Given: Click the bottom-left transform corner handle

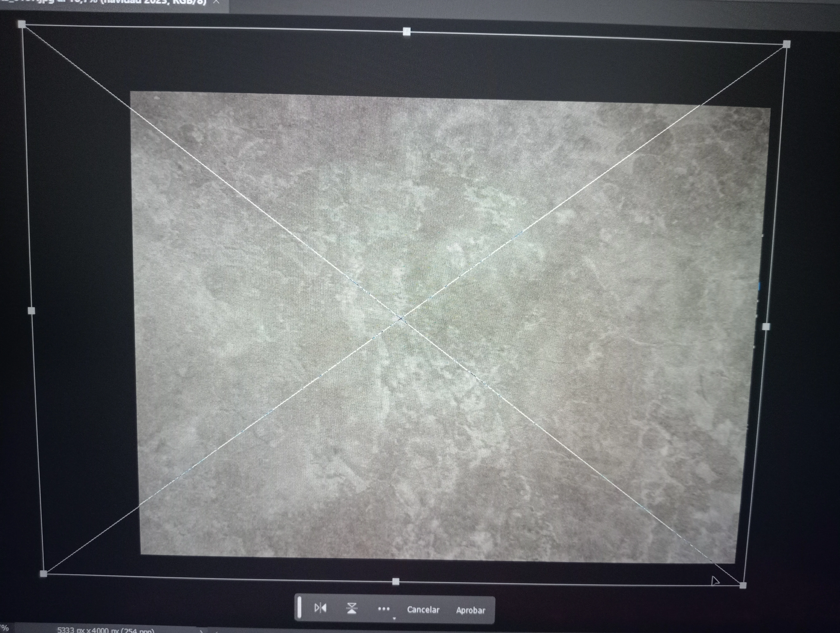Looking at the screenshot, I should pyautogui.click(x=44, y=574).
